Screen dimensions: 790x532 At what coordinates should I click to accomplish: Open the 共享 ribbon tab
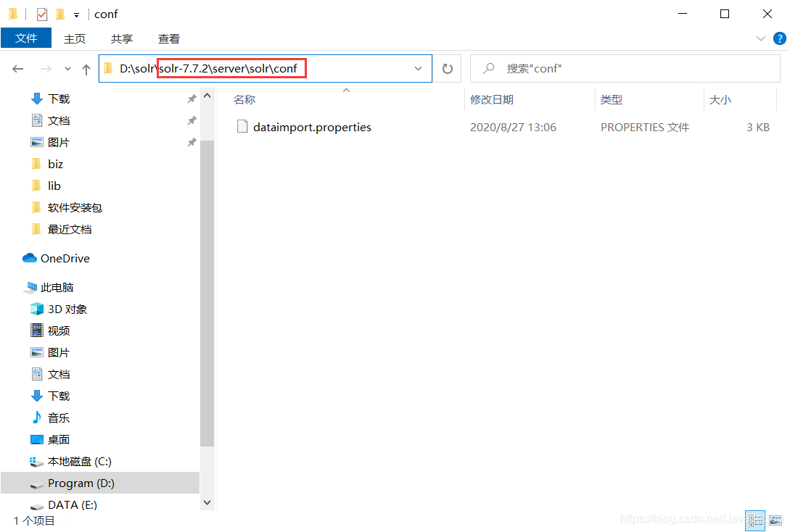click(x=121, y=38)
